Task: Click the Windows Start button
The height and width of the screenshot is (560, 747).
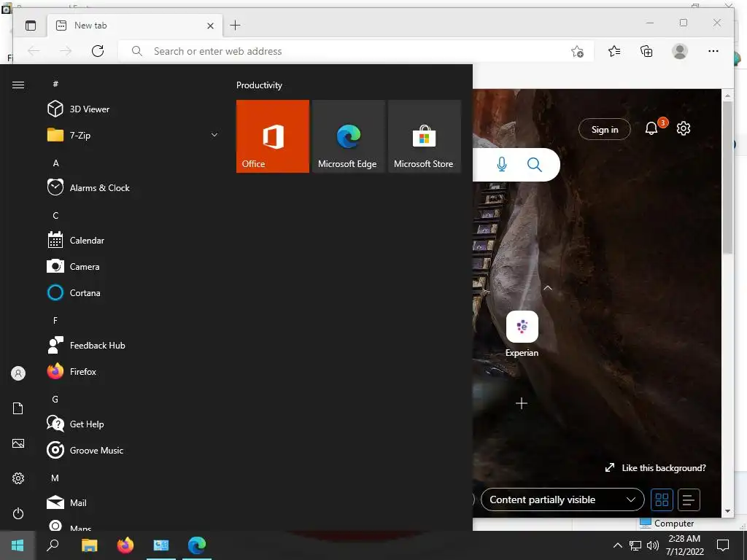Action: [18, 545]
